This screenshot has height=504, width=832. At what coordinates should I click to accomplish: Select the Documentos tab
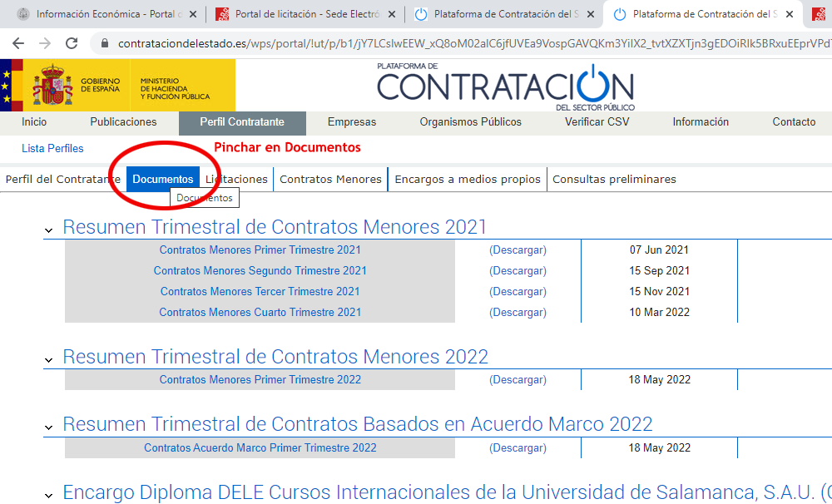(x=163, y=180)
